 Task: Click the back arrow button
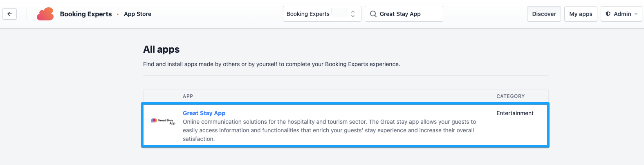pos(9,14)
